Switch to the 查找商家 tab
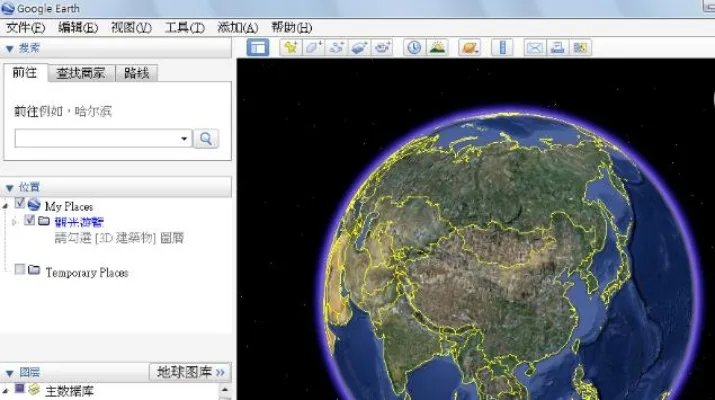 pyautogui.click(x=81, y=73)
